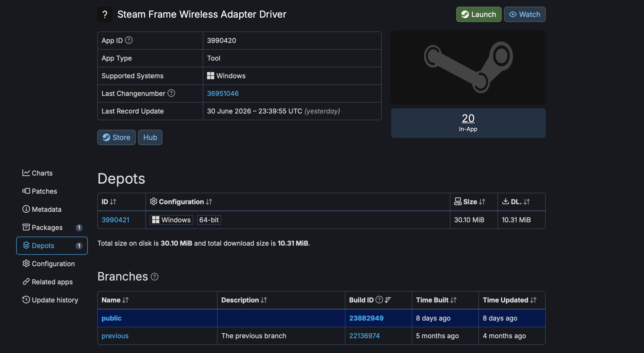The image size is (644, 353).
Task: Click the Related apps link icon
Action: (x=26, y=282)
